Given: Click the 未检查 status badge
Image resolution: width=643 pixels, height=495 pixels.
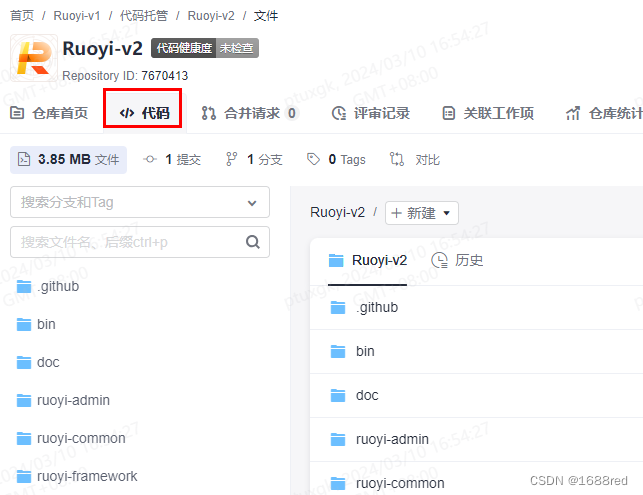Looking at the screenshot, I should 237,48.
